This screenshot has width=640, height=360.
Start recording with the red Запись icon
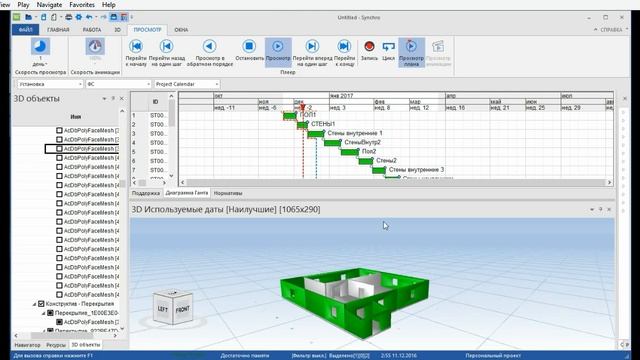[369, 46]
